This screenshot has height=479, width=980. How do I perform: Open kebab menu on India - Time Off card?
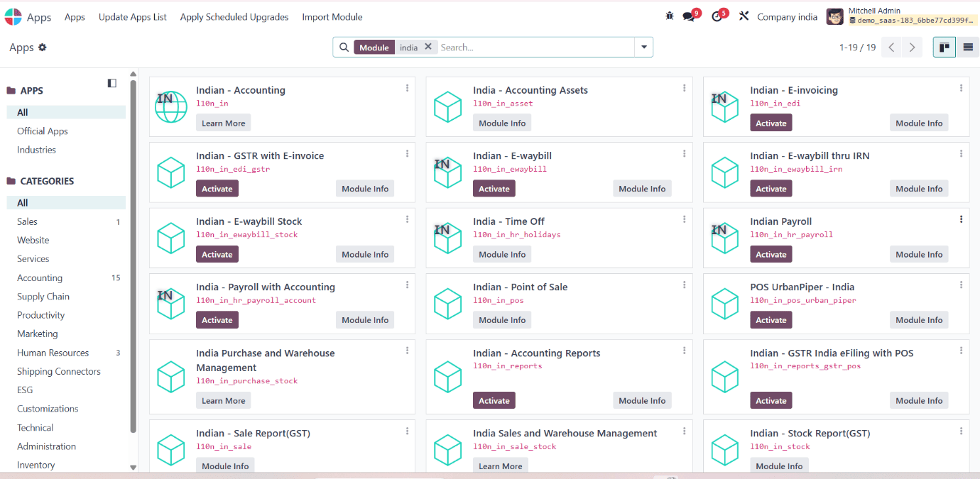[x=684, y=219]
